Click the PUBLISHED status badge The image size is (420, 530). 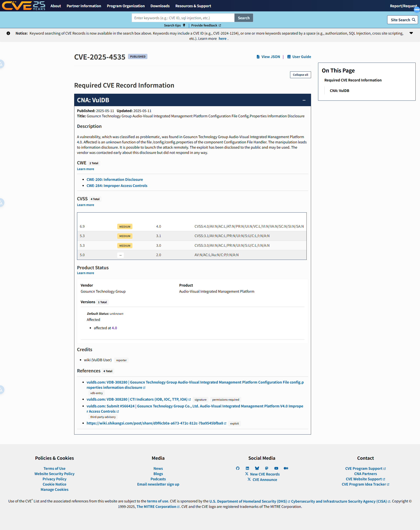pyautogui.click(x=138, y=56)
